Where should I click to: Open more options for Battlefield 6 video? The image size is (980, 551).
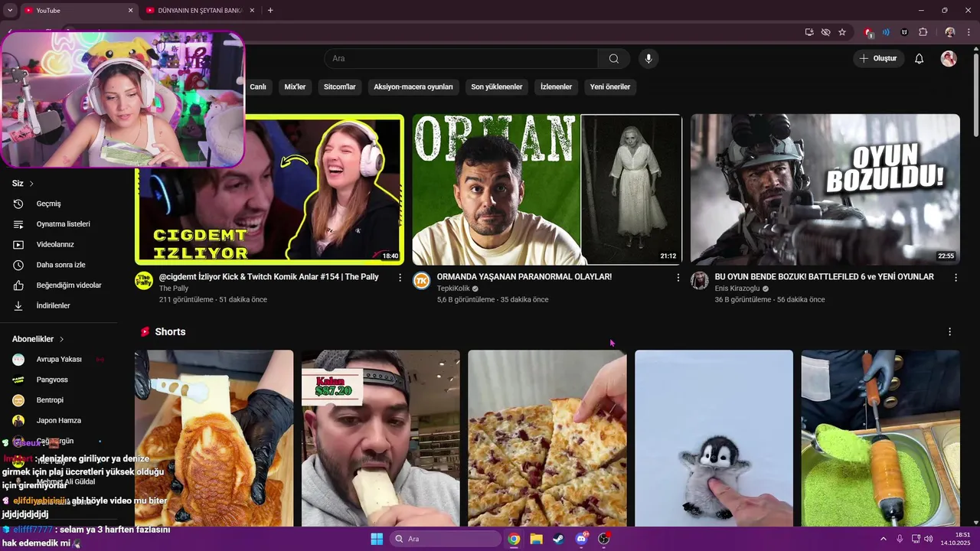tap(955, 278)
